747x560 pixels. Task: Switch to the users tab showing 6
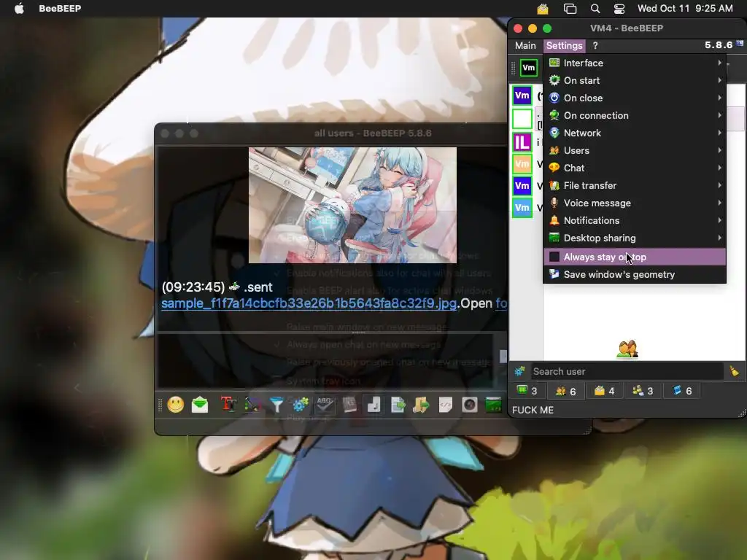tap(565, 391)
